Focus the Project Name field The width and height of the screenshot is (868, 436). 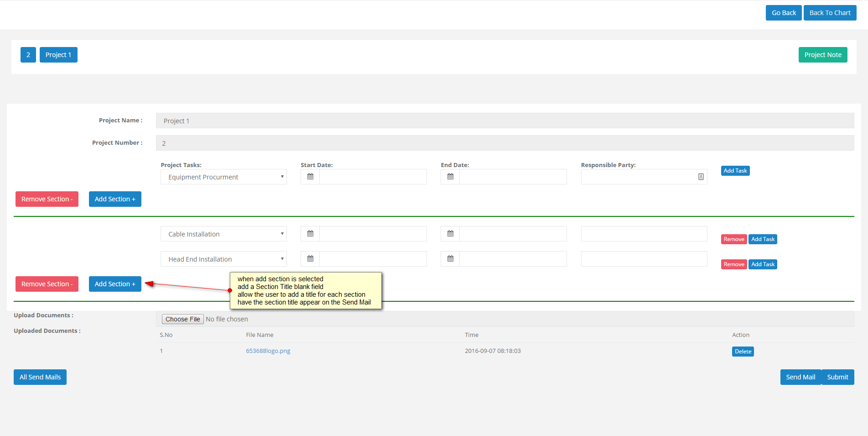[x=505, y=121]
